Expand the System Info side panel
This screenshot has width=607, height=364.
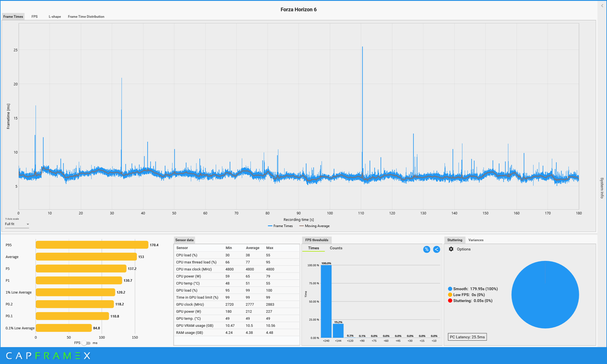602,188
